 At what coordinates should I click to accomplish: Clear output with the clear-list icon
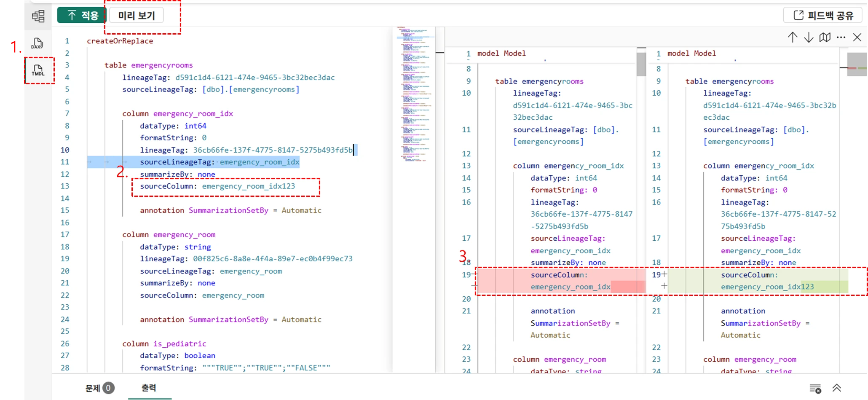pyautogui.click(x=815, y=388)
